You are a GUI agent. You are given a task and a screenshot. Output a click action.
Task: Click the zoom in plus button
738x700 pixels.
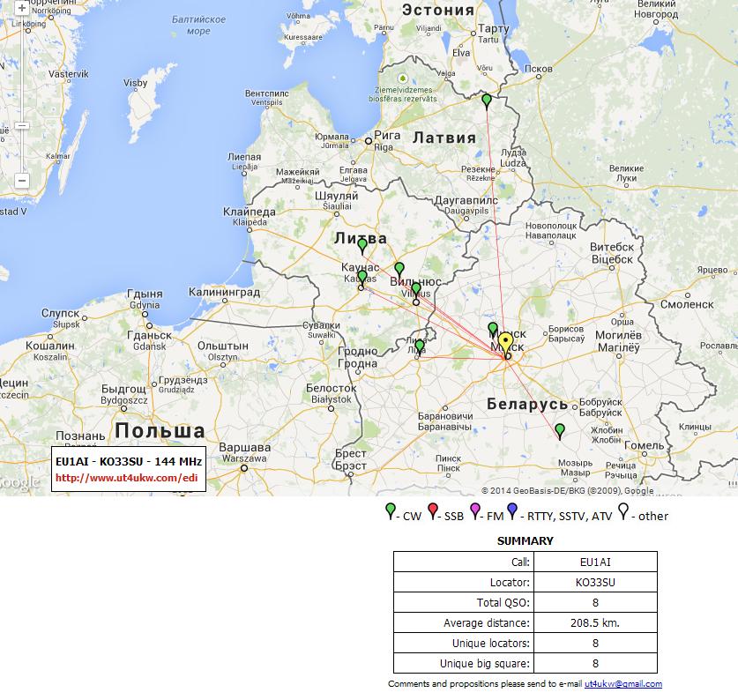22,8
